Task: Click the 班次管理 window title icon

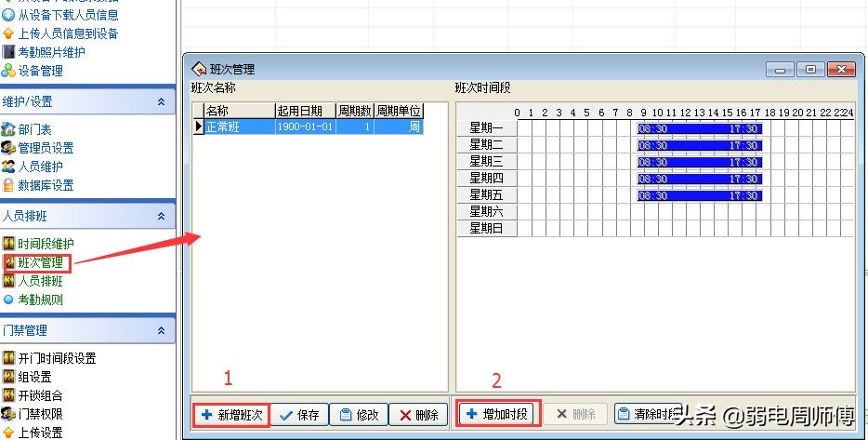Action: tap(199, 69)
